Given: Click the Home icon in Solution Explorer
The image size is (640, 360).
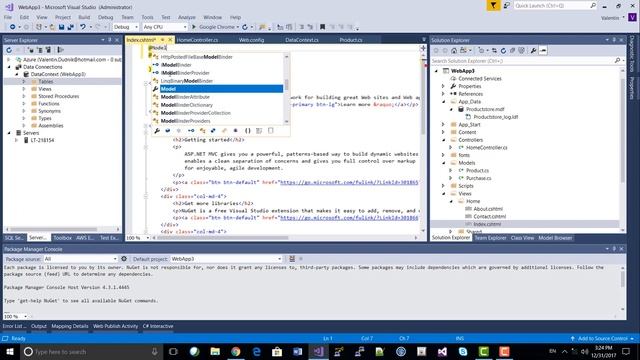Looking at the screenshot, I should (x=454, y=51).
